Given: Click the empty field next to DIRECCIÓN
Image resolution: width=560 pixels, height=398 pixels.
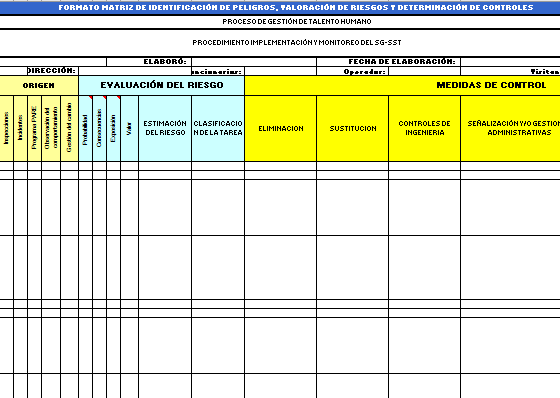Looking at the screenshot, I should pyautogui.click(x=135, y=71).
